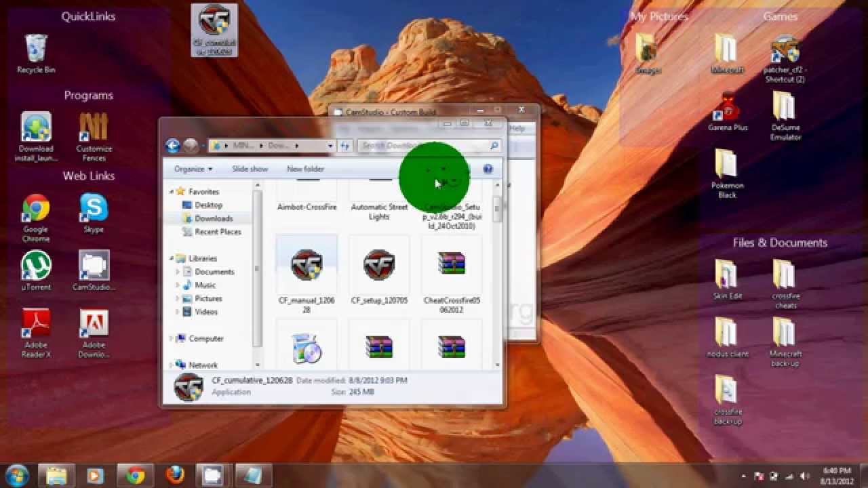Open address bar history dropdown arrow
The height and width of the screenshot is (488, 868).
[330, 146]
